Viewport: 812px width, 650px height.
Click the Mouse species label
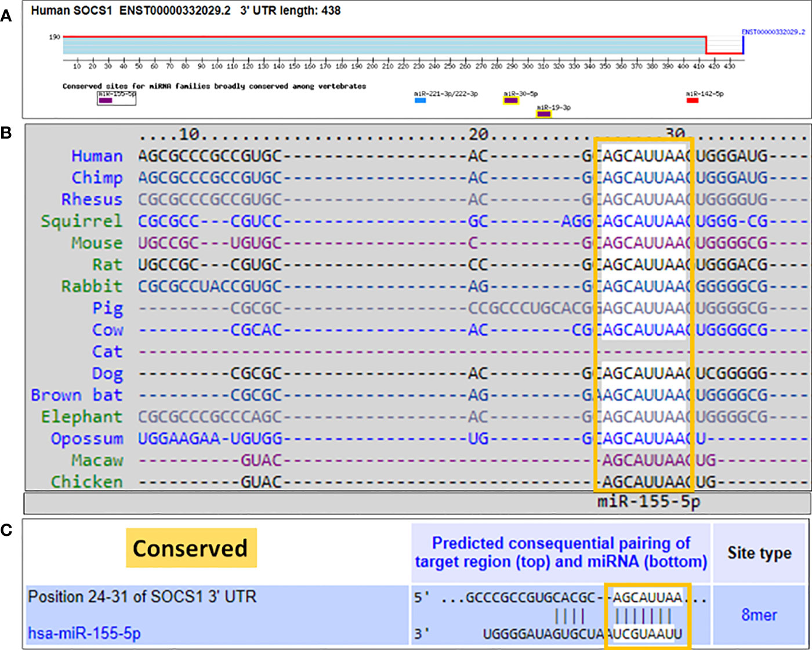coord(97,243)
